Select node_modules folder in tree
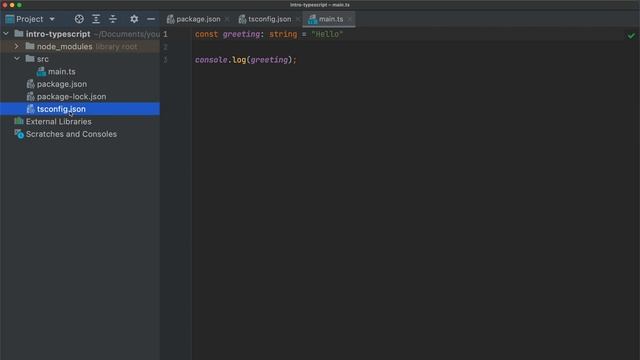 pyautogui.click(x=64, y=47)
